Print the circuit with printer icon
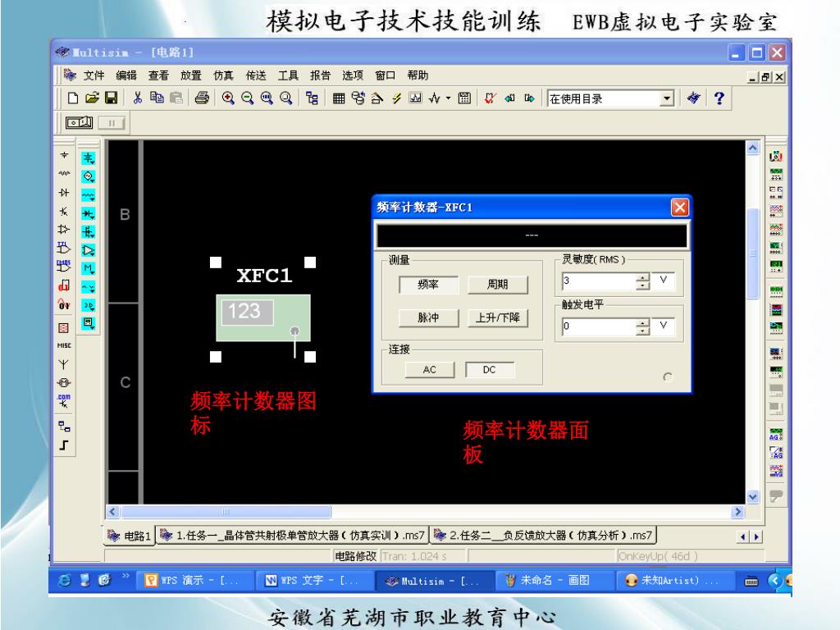The width and height of the screenshot is (840, 630). click(x=202, y=98)
